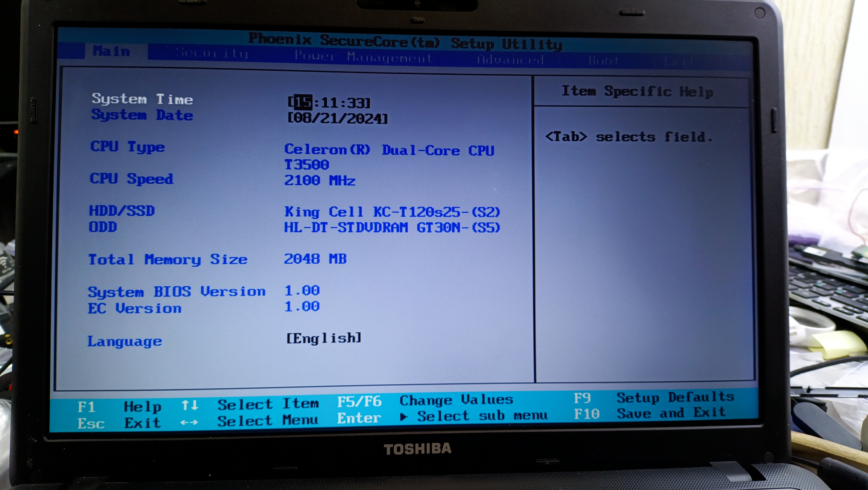The height and width of the screenshot is (490, 868).
Task: Select the Main tab
Action: click(111, 52)
